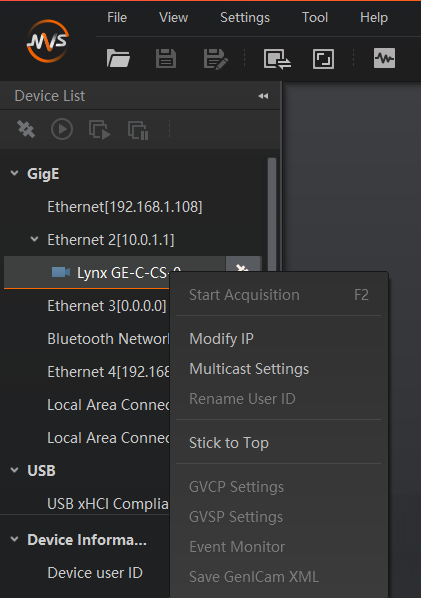This screenshot has width=421, height=598.
Task: Click the Open folder icon in toolbar
Action: tap(118, 59)
